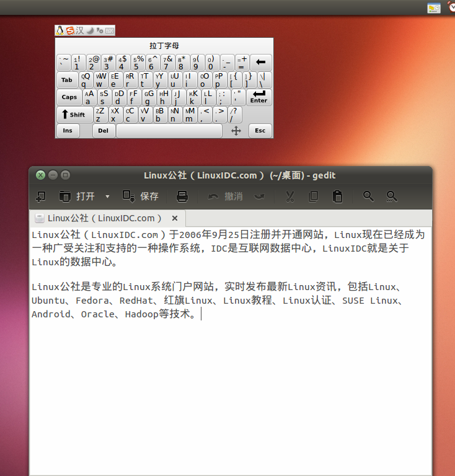455x476 pixels.
Task: Click the gedit window title bar
Action: point(231,175)
